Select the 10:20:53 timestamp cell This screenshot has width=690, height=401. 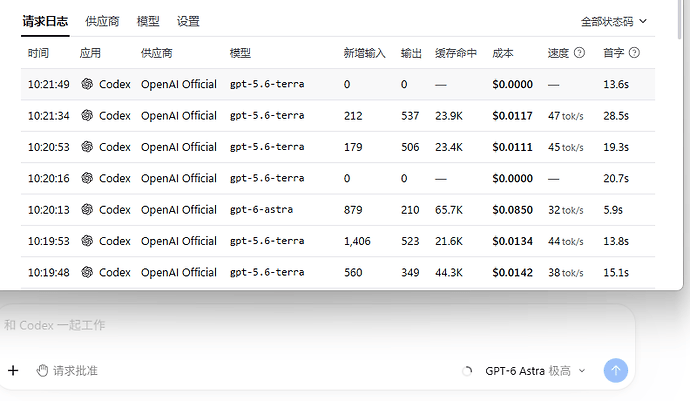click(49, 147)
